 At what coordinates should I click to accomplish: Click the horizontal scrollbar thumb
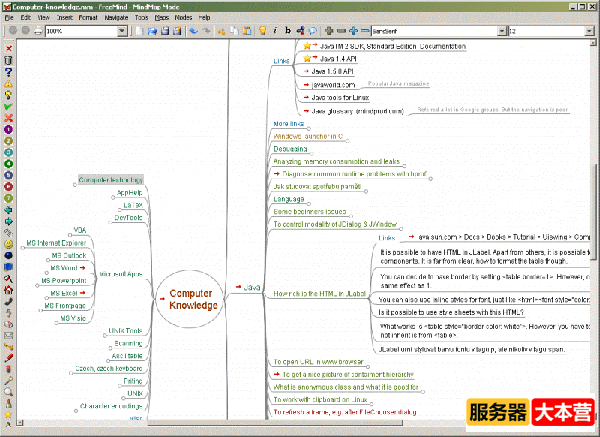click(x=275, y=423)
